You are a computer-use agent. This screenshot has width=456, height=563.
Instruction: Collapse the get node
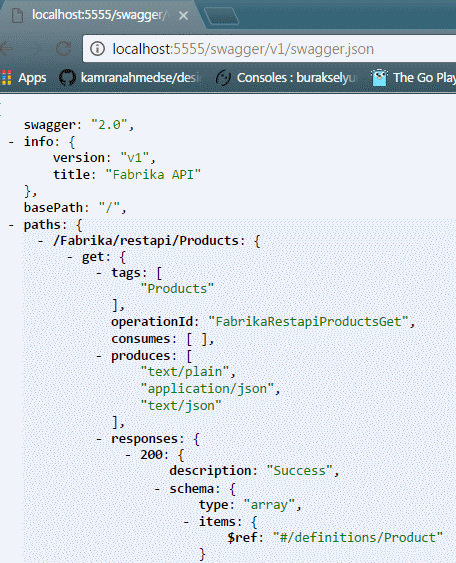(x=70, y=257)
